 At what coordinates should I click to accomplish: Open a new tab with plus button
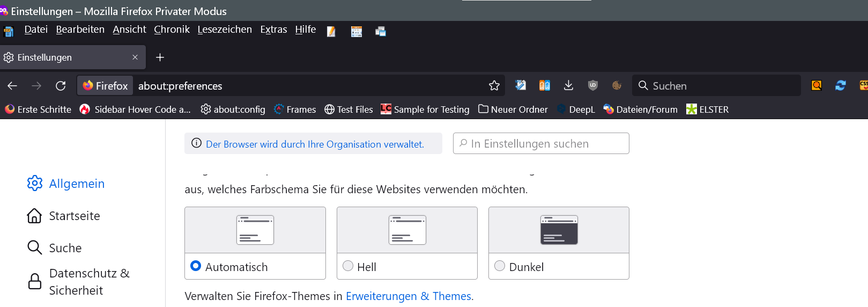(x=160, y=57)
